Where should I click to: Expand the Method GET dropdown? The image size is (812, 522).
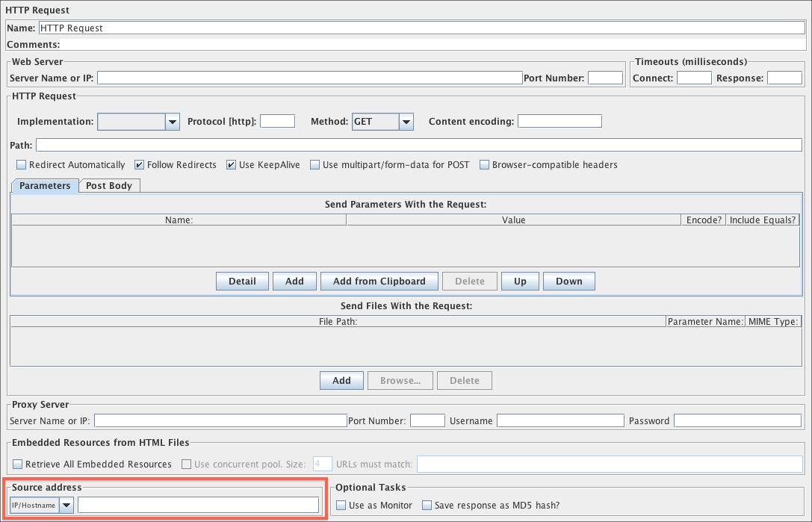(406, 122)
